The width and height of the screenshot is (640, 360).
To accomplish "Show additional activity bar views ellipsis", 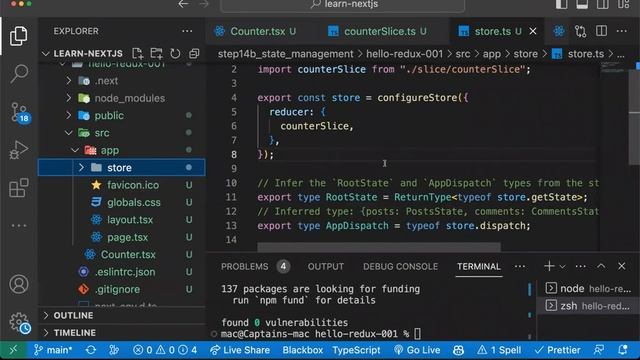I will click(x=19, y=225).
